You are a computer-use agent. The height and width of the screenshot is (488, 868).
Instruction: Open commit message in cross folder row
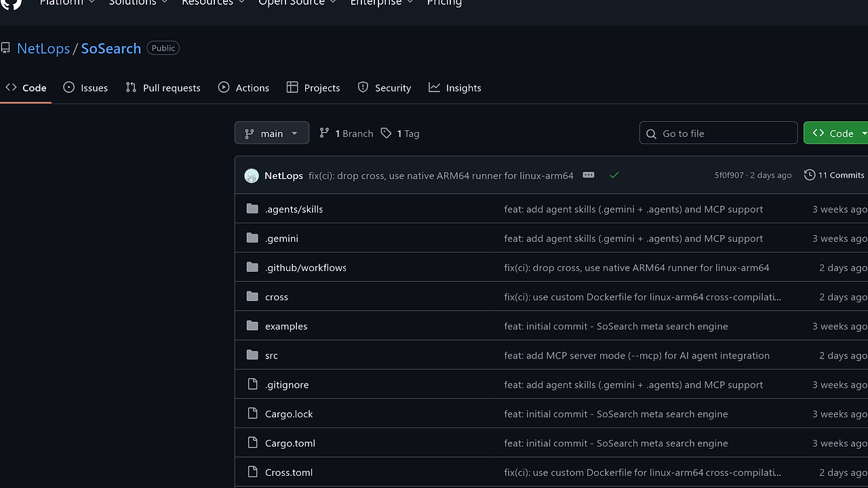[642, 296]
